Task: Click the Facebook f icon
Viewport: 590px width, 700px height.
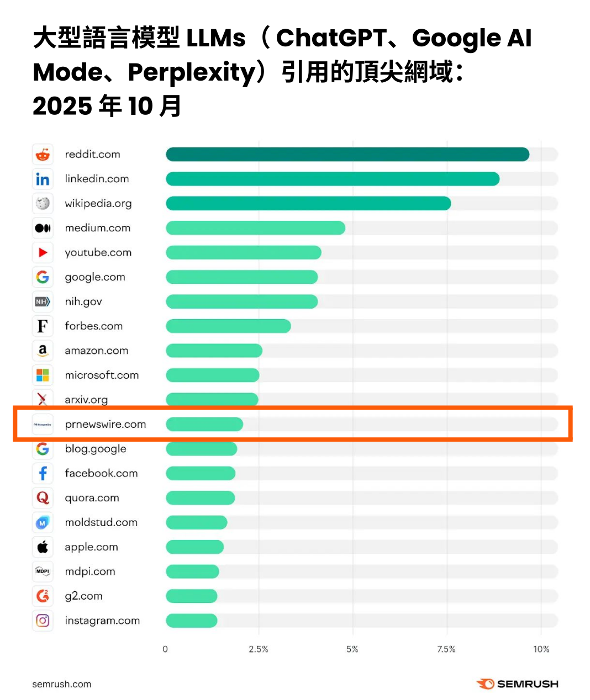Action: point(43,474)
